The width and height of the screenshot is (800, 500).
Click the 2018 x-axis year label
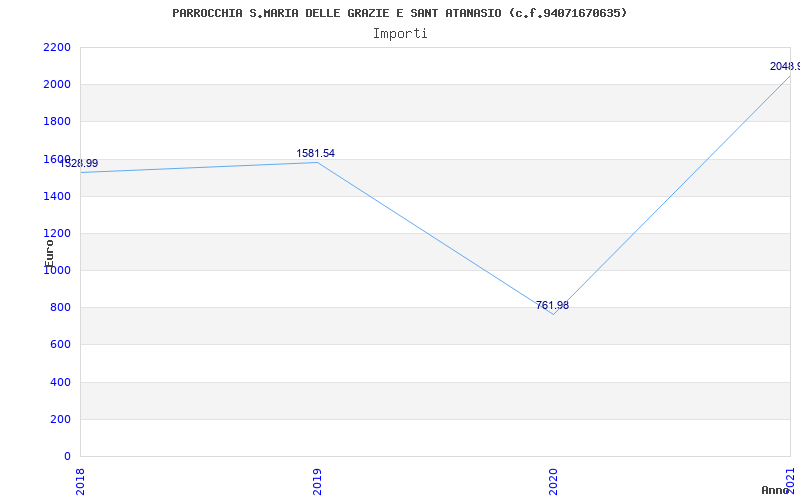[81, 482]
